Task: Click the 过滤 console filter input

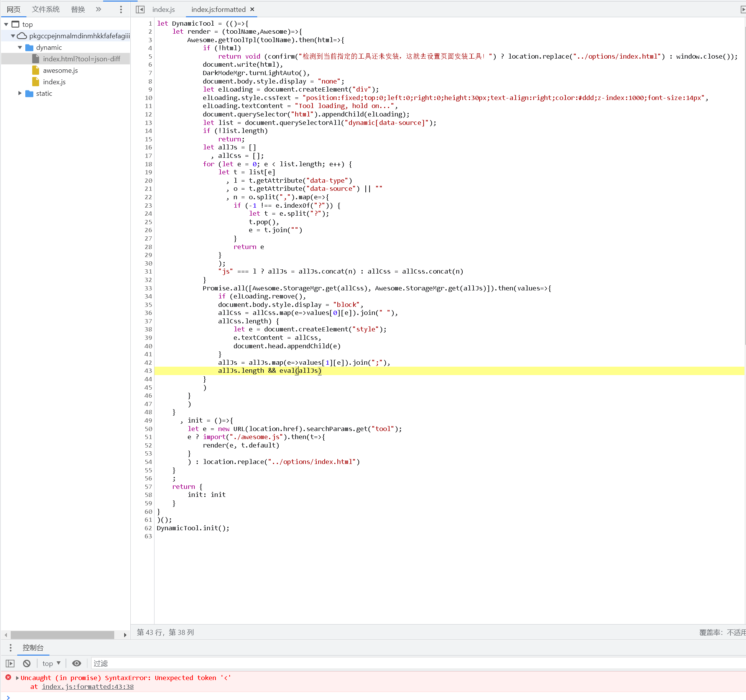Action: pos(100,663)
